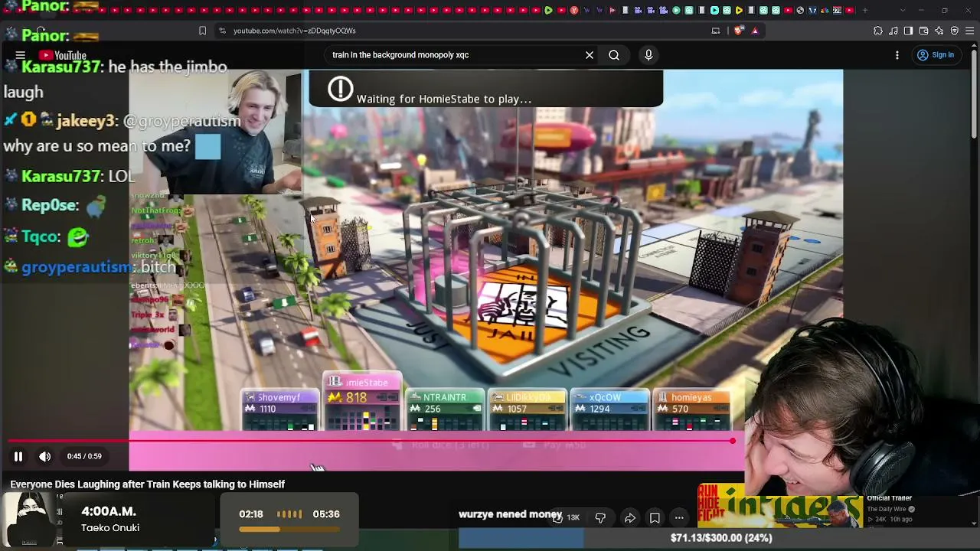980x551 pixels.
Task: Expand the tab search dropdown arrow
Action: pos(903,10)
